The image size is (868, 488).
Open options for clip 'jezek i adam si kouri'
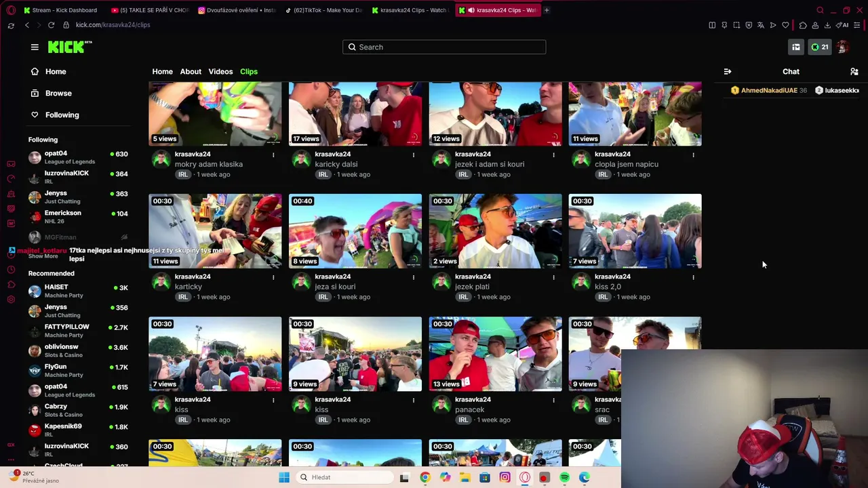pos(553,155)
